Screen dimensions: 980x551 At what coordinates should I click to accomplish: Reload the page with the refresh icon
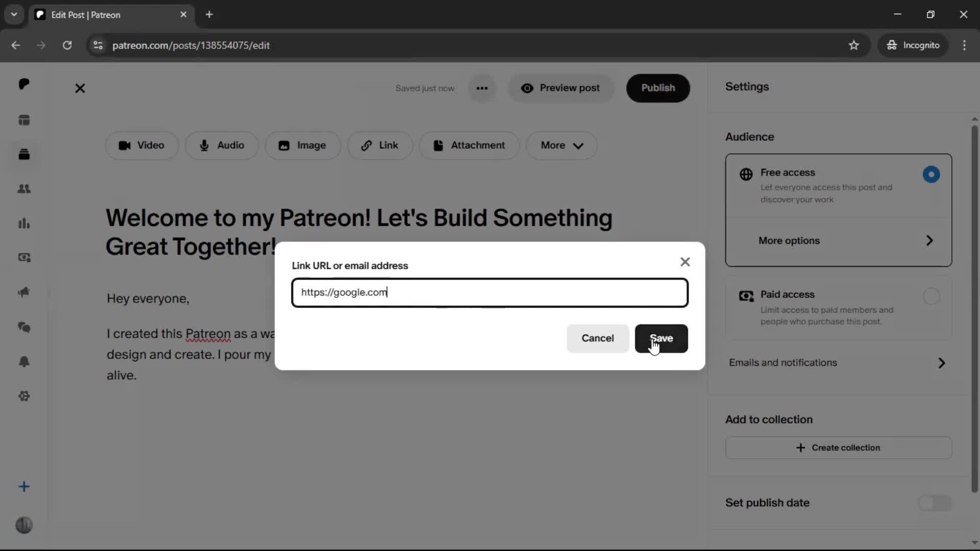click(67, 45)
